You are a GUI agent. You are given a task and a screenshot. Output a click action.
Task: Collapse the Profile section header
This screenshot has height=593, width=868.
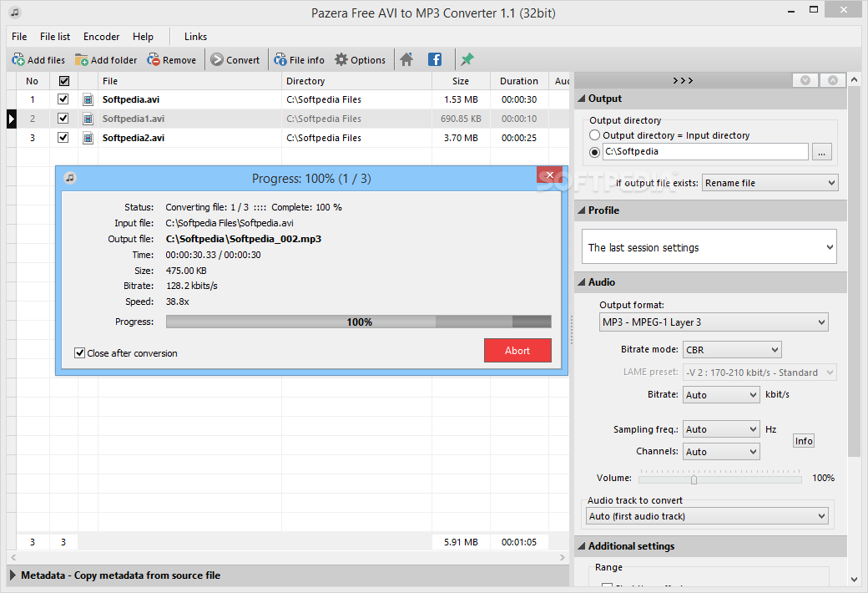tap(711, 210)
